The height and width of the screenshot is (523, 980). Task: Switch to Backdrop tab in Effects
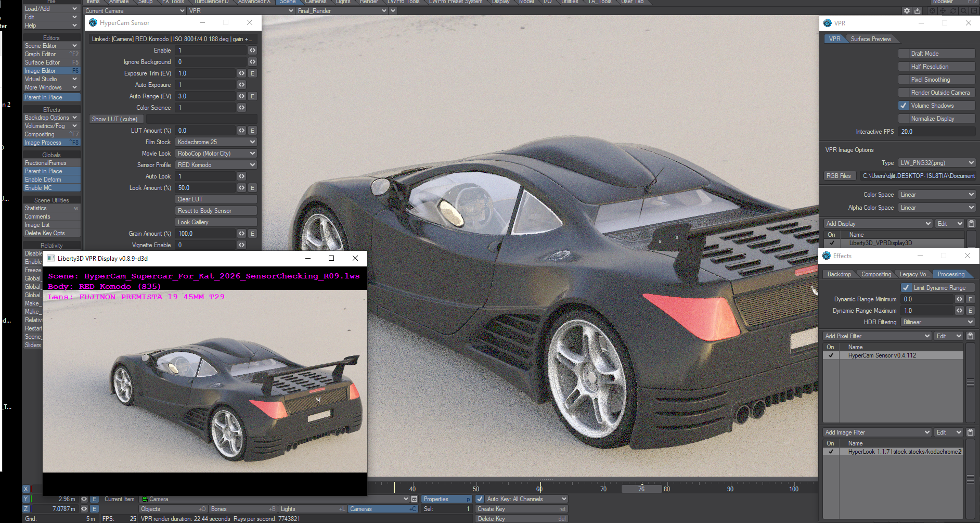[x=839, y=274]
